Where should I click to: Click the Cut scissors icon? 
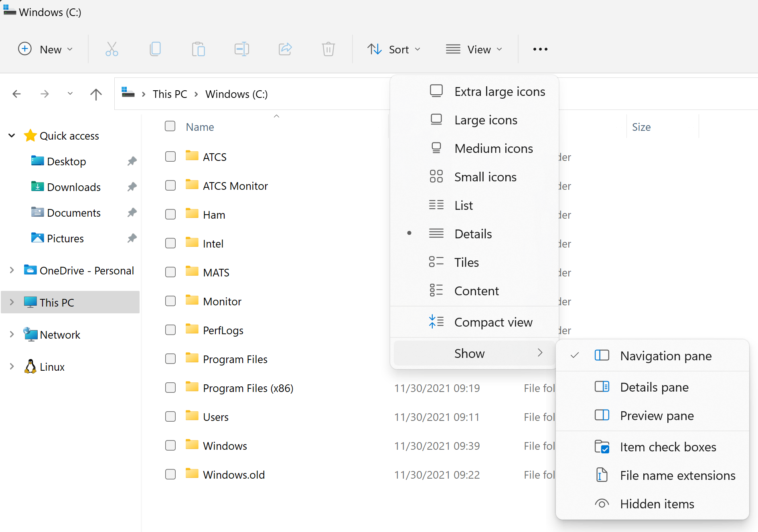tap(111, 49)
